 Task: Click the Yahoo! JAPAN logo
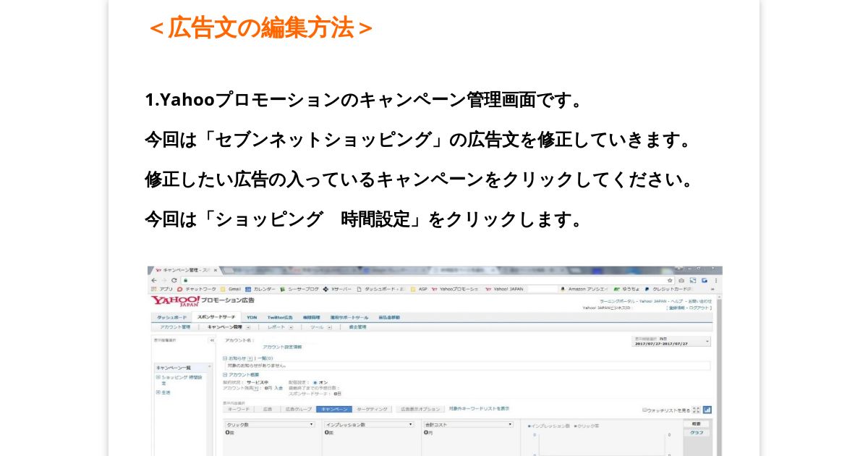[175, 300]
